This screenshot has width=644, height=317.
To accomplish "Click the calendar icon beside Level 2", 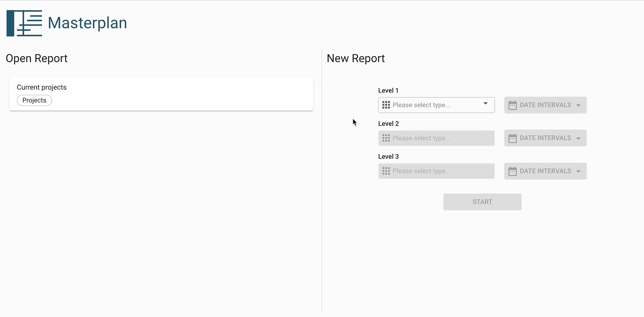I will click(x=512, y=138).
